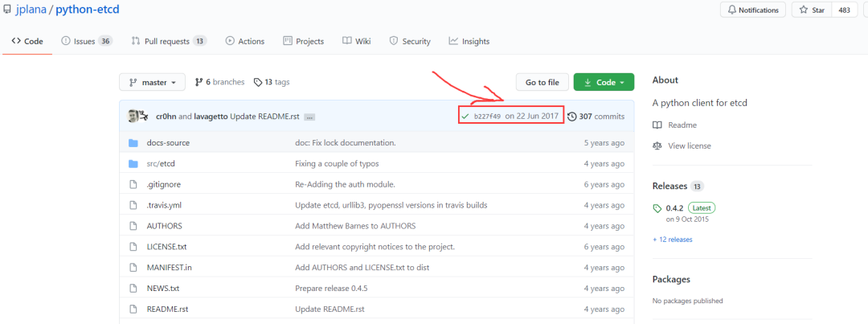Click the NEWS.txt file icon
868x324 pixels.
pos(133,289)
